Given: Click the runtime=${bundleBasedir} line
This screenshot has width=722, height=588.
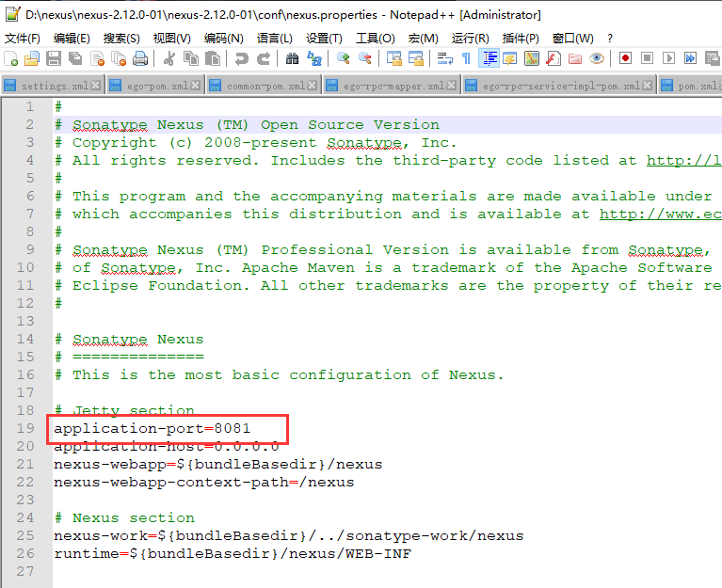Looking at the screenshot, I should pyautogui.click(x=233, y=554).
